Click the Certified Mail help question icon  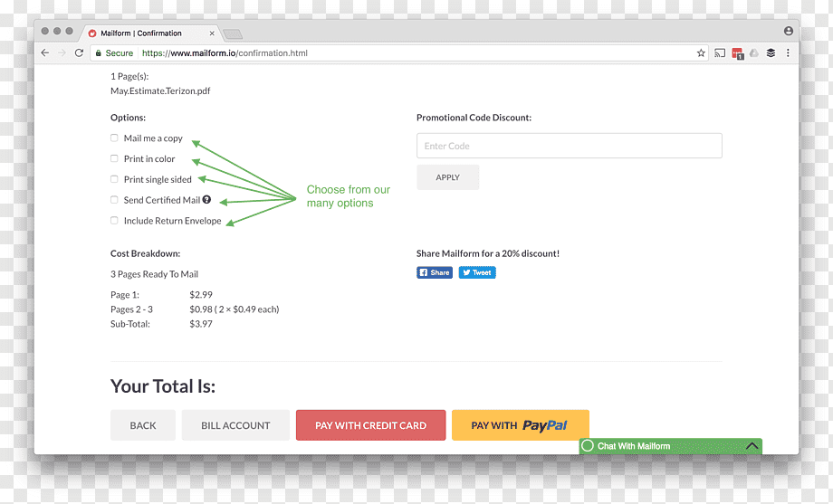coord(206,200)
